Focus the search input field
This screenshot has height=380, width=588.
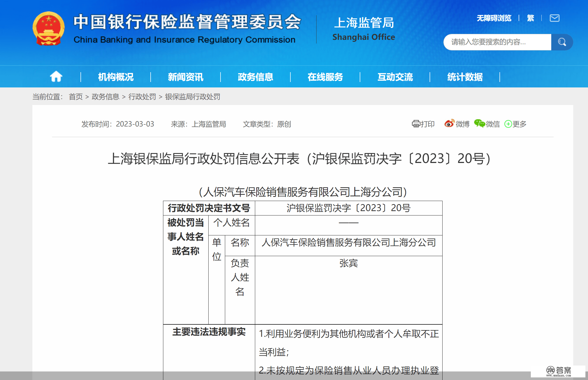coord(497,42)
